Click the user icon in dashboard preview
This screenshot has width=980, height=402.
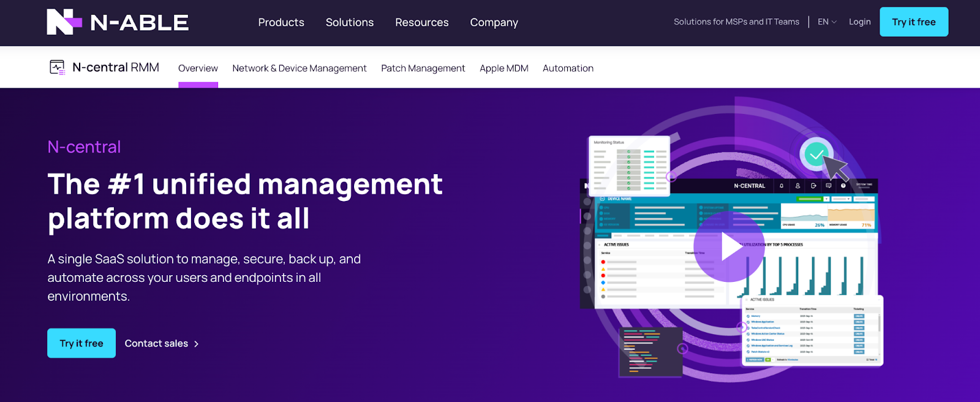[x=797, y=186]
